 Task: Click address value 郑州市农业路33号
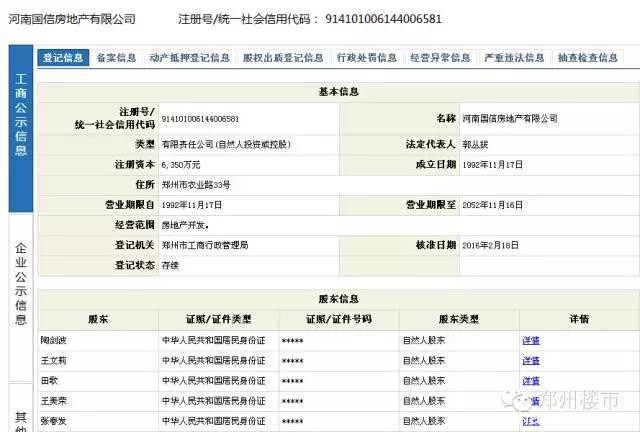(196, 185)
